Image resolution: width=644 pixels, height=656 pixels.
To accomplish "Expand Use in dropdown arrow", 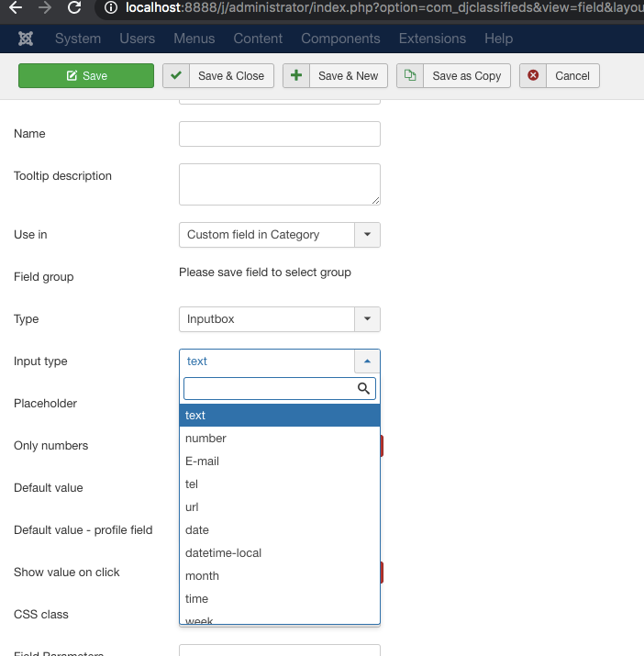I will coord(367,235).
